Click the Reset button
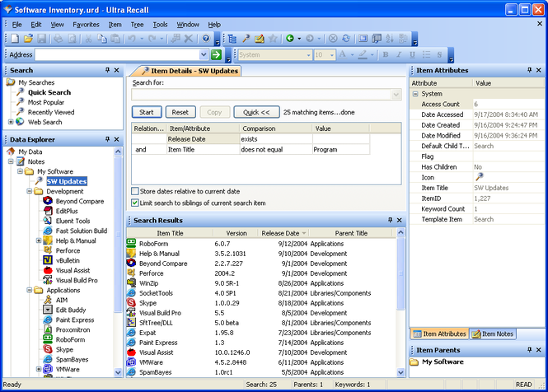Image resolution: width=548 pixels, height=392 pixels. [180, 112]
